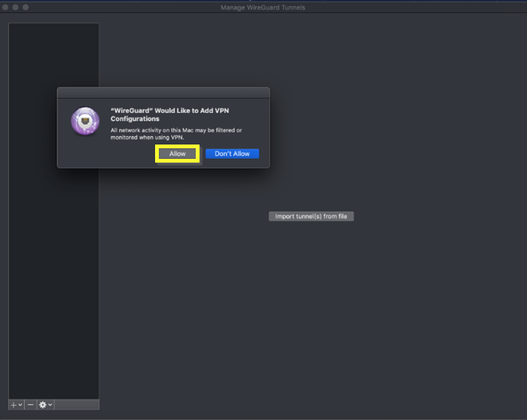Allow WireGuard to add VPN configurations
Screen dimensions: 527x420
(177, 154)
